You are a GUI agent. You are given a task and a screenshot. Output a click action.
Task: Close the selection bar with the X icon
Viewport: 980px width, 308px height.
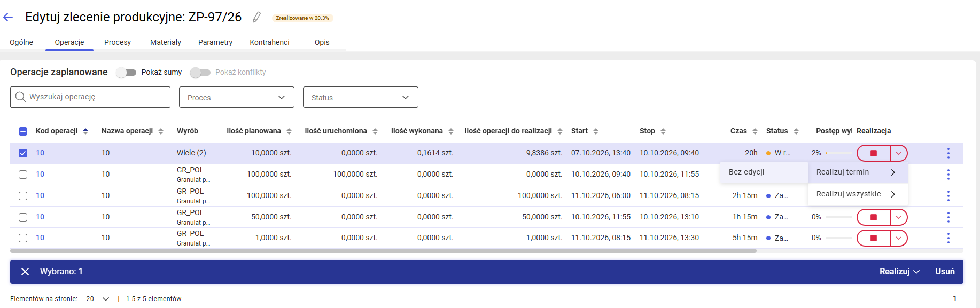25,272
